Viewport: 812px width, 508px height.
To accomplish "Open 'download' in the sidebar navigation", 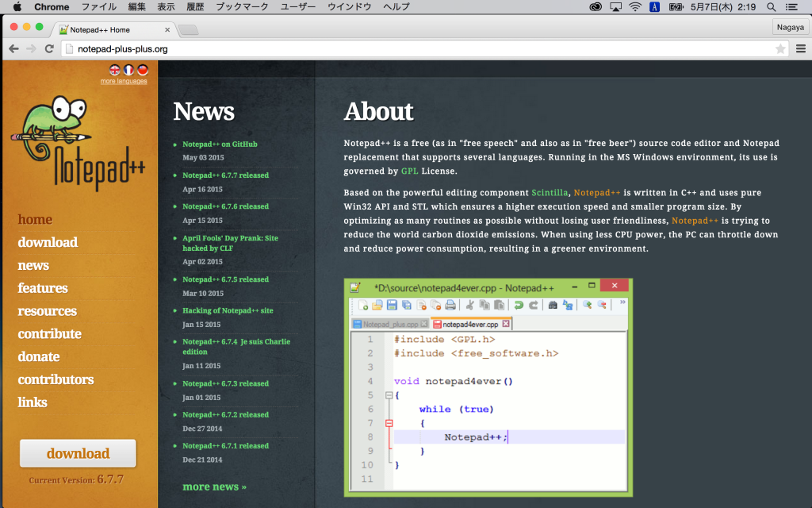I will point(48,242).
